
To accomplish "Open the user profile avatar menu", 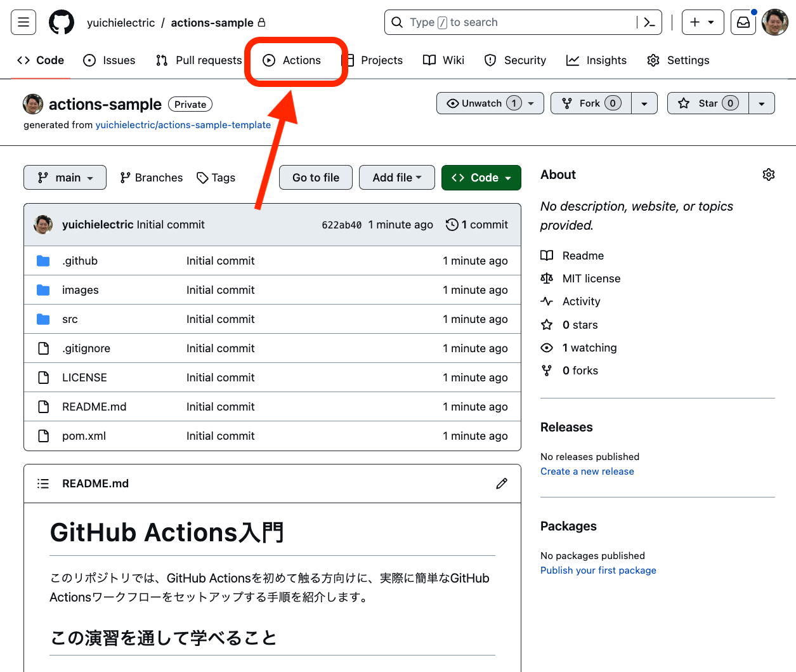I will 774,22.
